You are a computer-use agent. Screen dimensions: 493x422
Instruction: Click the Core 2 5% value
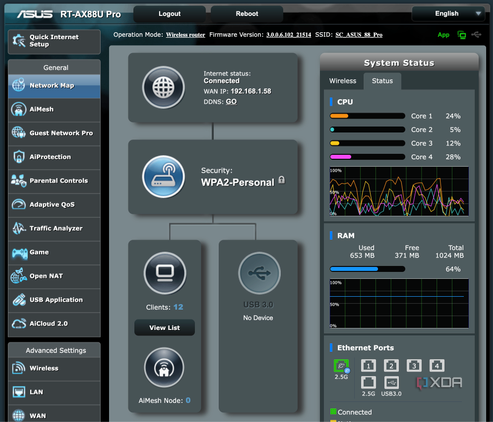[455, 130]
